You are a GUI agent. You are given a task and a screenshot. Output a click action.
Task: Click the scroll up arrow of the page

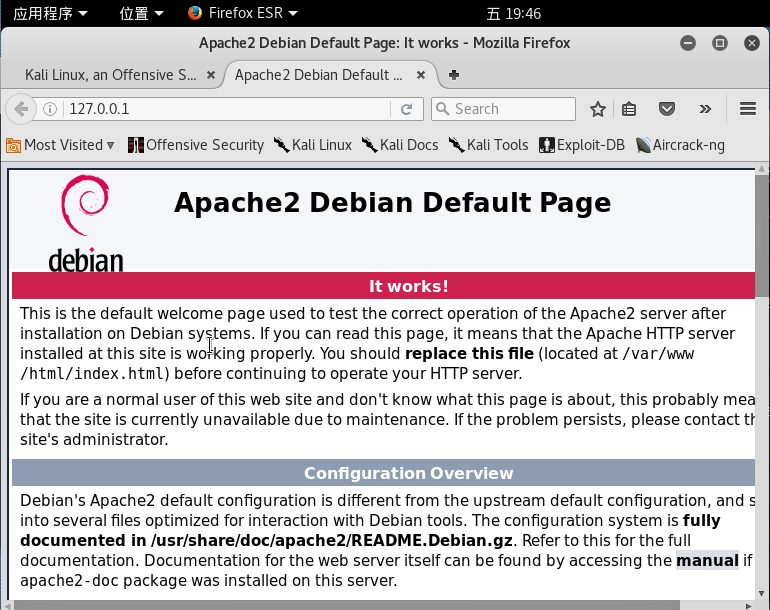[x=762, y=169]
